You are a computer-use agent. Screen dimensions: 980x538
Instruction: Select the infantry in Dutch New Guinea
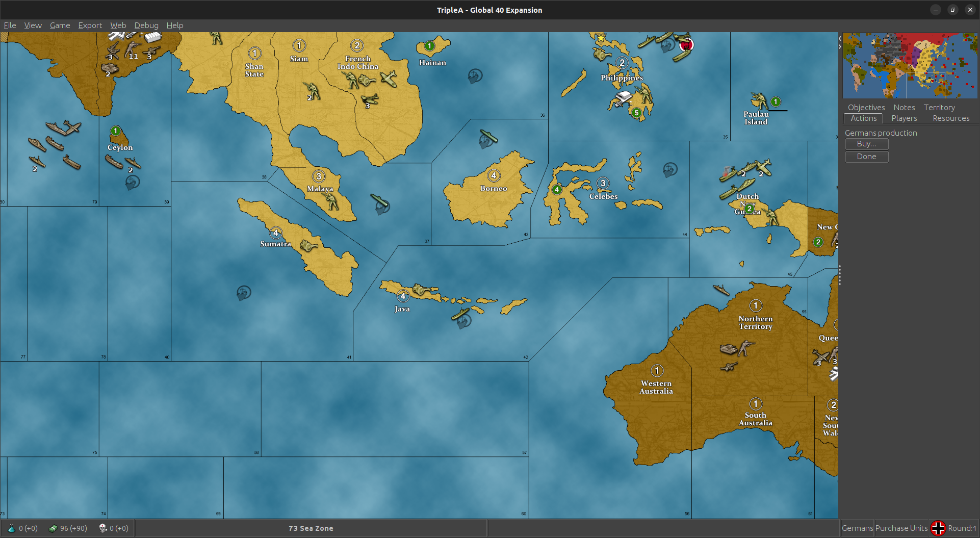(771, 216)
